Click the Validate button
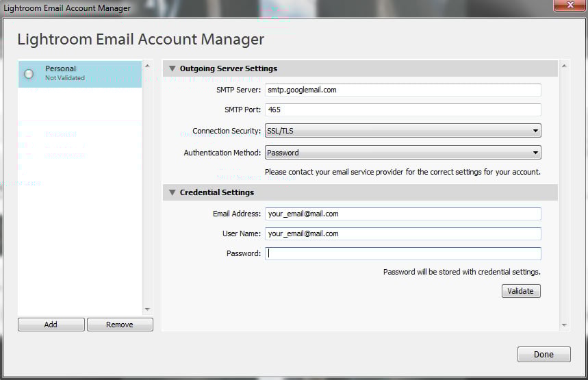 521,291
